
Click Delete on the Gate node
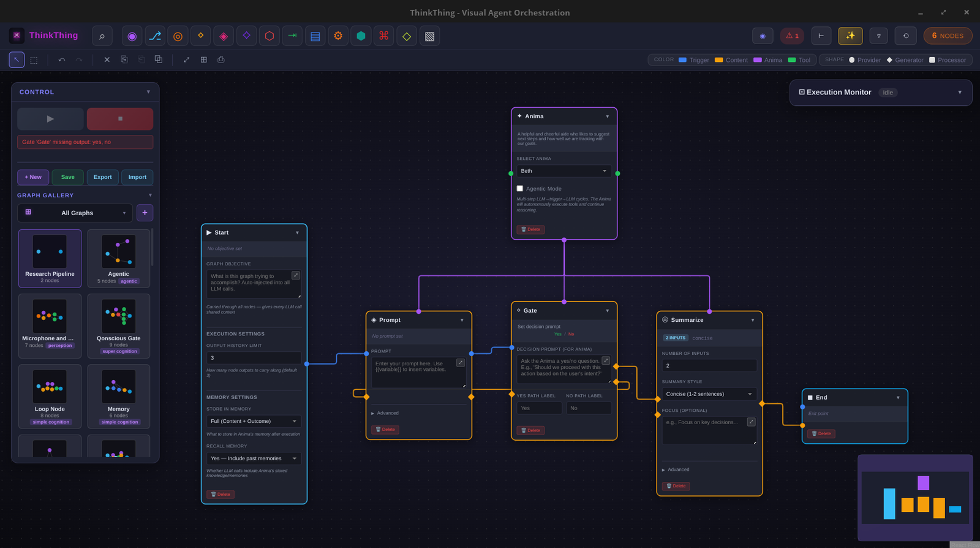[530, 430]
